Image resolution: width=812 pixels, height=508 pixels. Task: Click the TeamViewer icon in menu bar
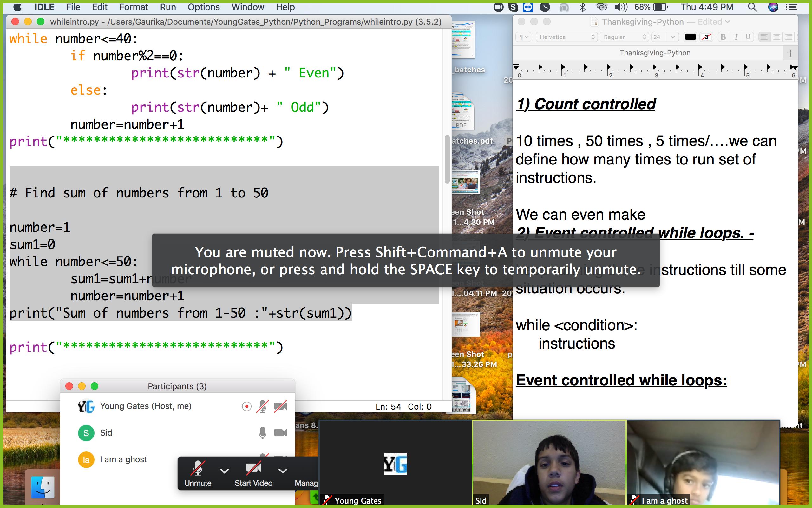(528, 7)
